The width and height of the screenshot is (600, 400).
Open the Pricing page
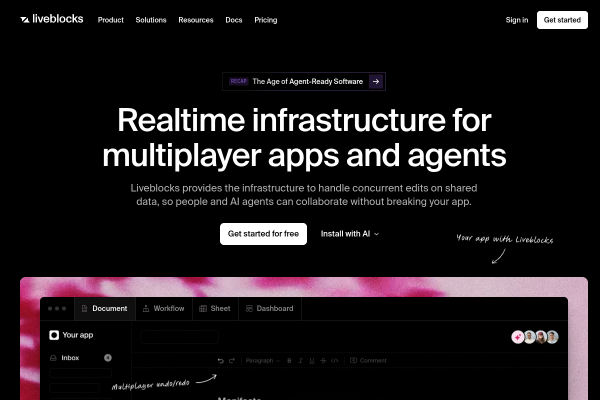(x=266, y=20)
